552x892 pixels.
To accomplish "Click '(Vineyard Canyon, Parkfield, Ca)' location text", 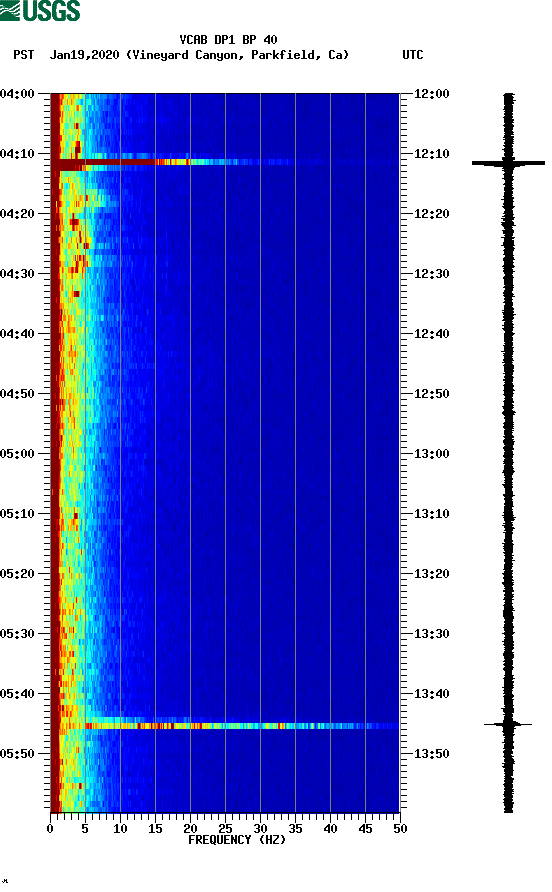I will pyautogui.click(x=237, y=55).
